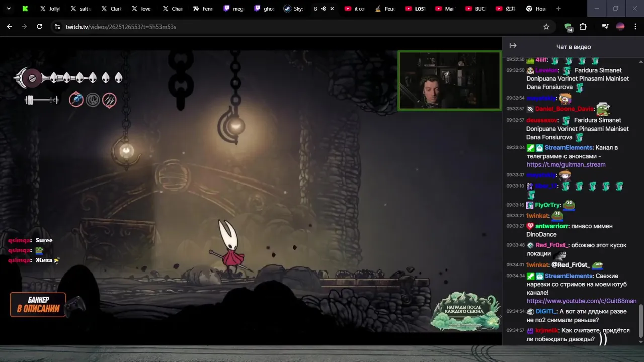Add a new browser tab
The height and width of the screenshot is (362, 644).
coord(558,9)
